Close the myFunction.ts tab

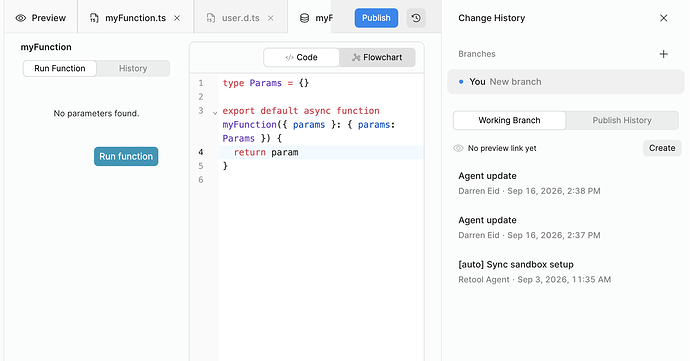coord(177,18)
